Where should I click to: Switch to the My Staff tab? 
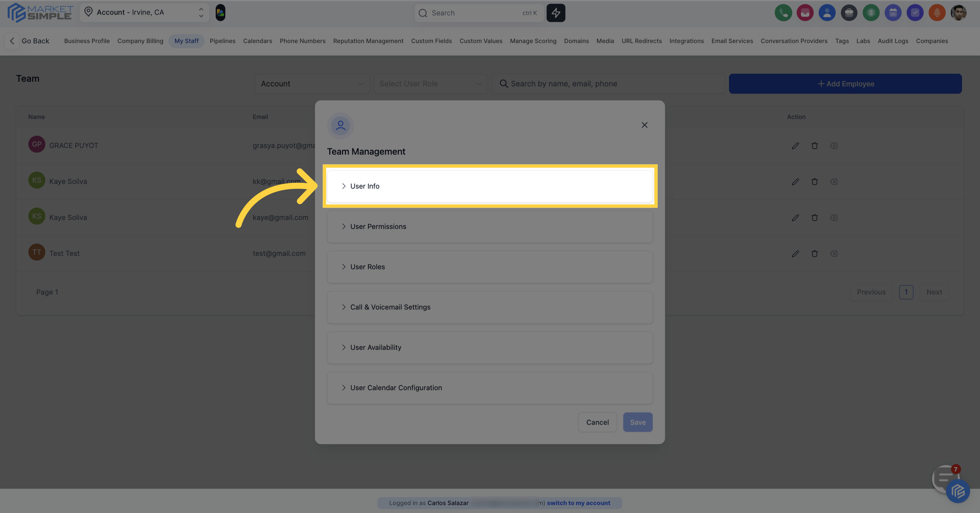click(186, 41)
